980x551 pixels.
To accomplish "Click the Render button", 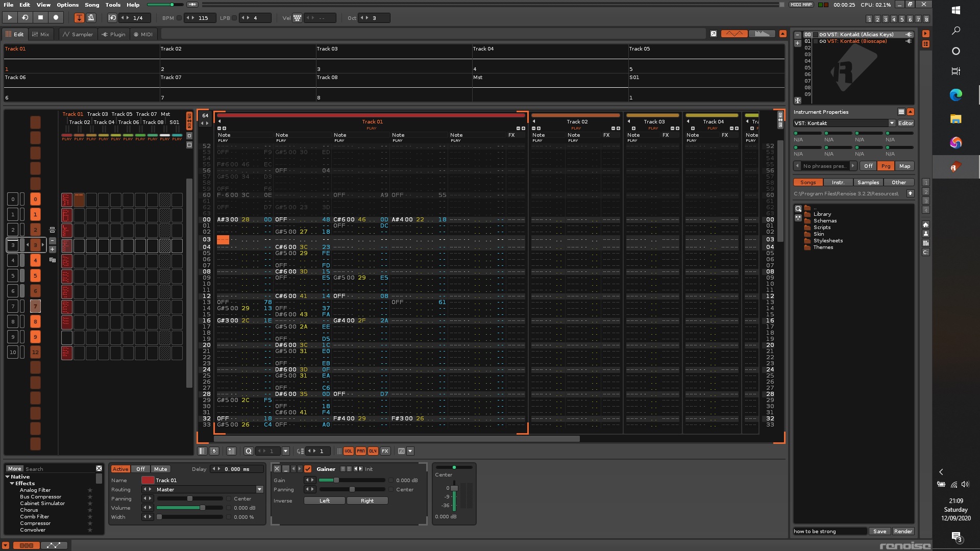I will (903, 531).
